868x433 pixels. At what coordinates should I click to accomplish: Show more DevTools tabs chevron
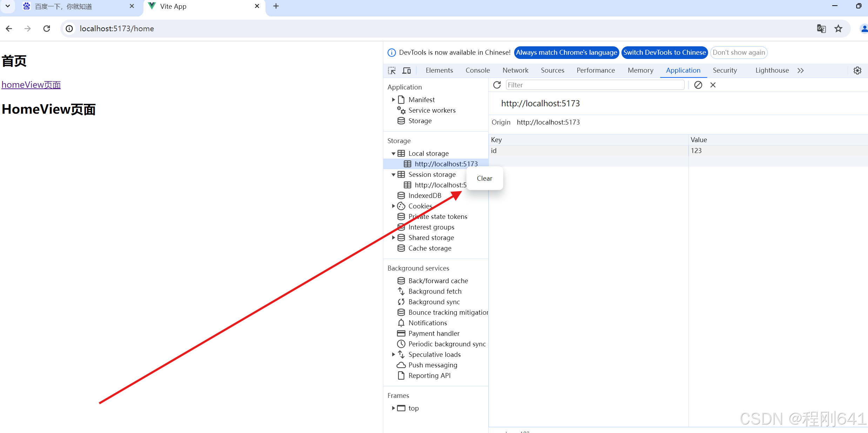pyautogui.click(x=800, y=71)
